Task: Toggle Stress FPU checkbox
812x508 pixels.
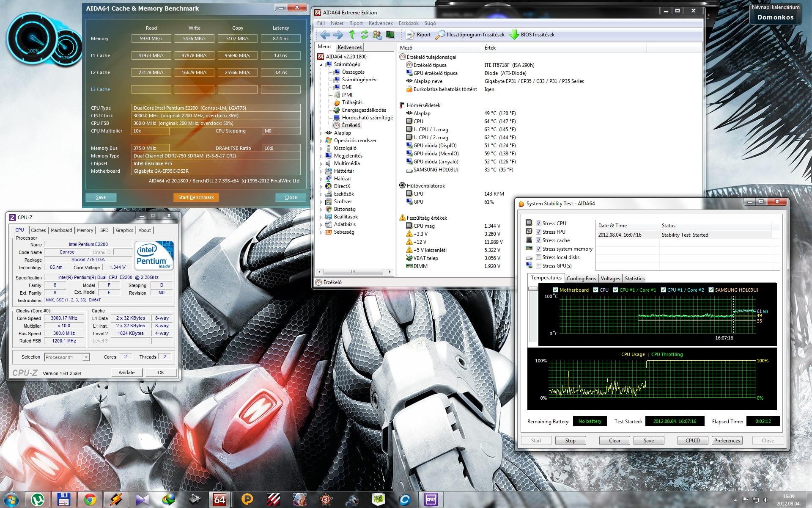Action: [x=538, y=232]
